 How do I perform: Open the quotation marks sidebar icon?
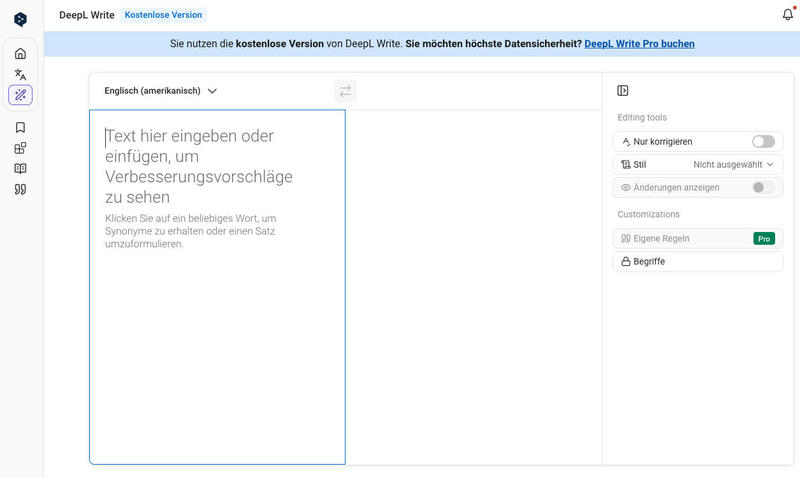(20, 190)
